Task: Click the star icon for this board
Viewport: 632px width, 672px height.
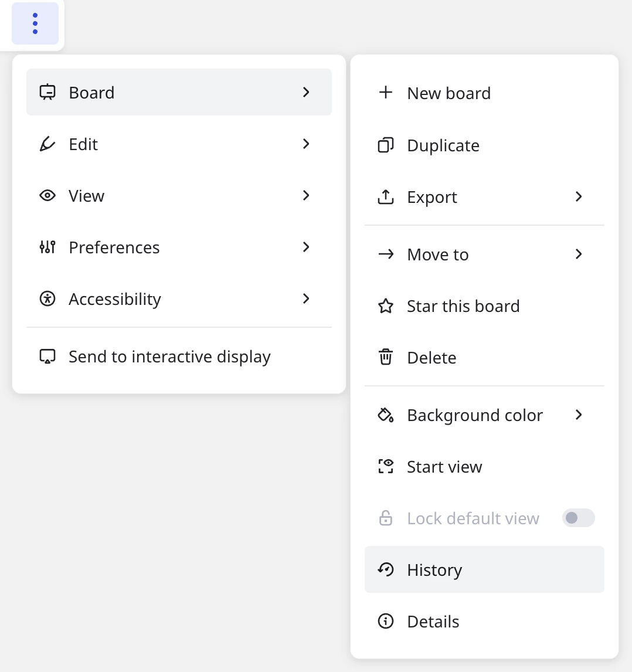Action: [386, 306]
